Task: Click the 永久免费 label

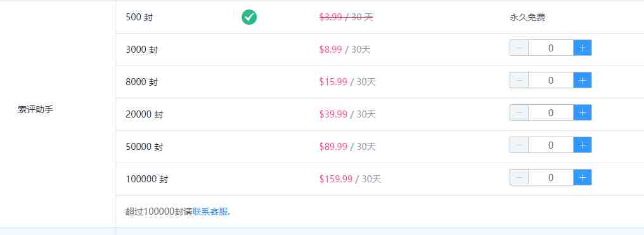Action: pyautogui.click(x=528, y=18)
